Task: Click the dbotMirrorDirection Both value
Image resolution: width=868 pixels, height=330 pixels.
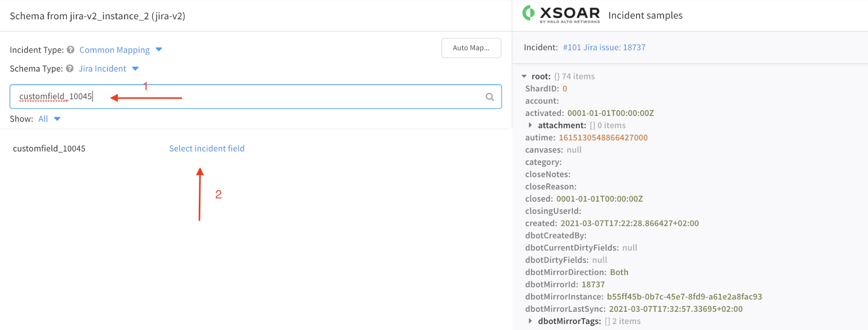Action: (x=619, y=272)
